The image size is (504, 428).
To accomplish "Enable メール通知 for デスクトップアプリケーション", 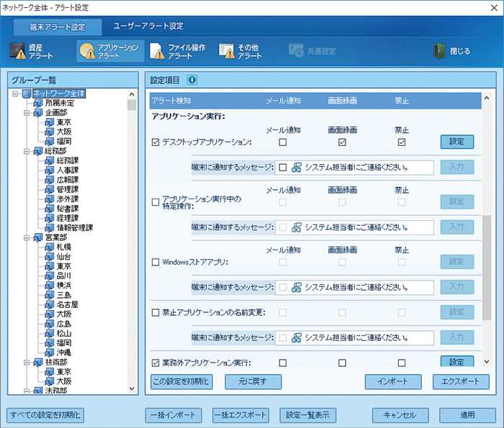I will pos(282,142).
